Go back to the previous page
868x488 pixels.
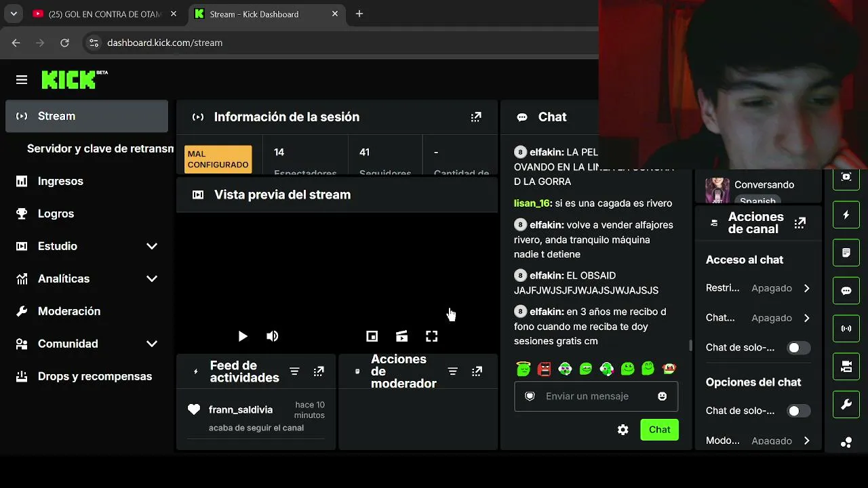pyautogui.click(x=16, y=43)
